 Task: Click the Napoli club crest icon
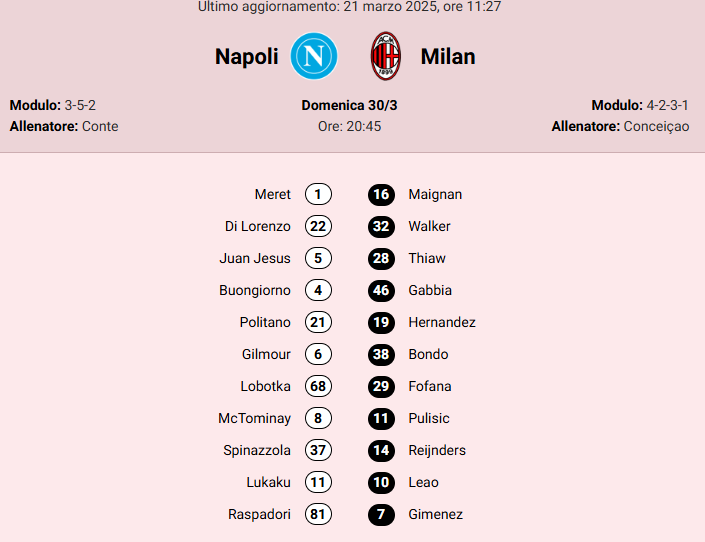314,56
